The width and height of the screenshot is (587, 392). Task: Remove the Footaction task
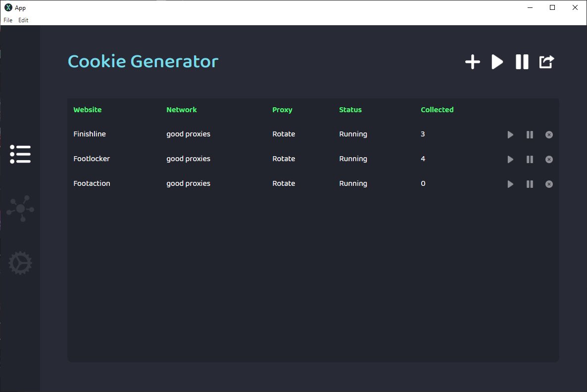pyautogui.click(x=549, y=184)
